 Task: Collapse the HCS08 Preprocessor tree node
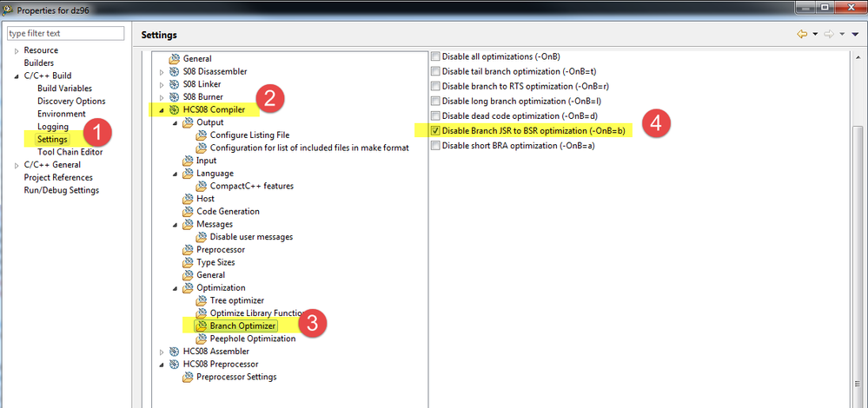162,365
